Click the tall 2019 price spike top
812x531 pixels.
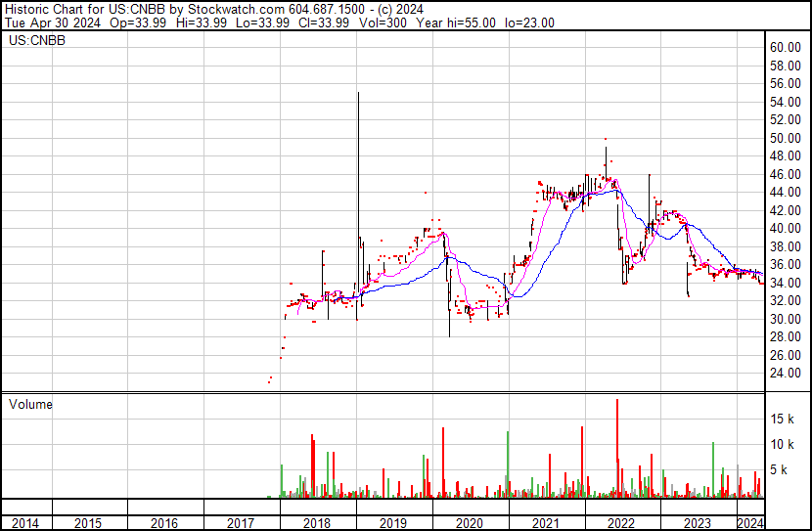tap(358, 93)
